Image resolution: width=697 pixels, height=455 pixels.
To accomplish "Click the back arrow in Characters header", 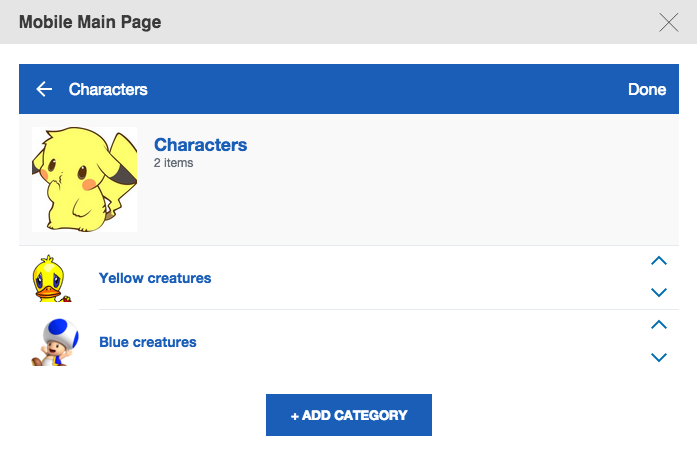I will pyautogui.click(x=44, y=90).
